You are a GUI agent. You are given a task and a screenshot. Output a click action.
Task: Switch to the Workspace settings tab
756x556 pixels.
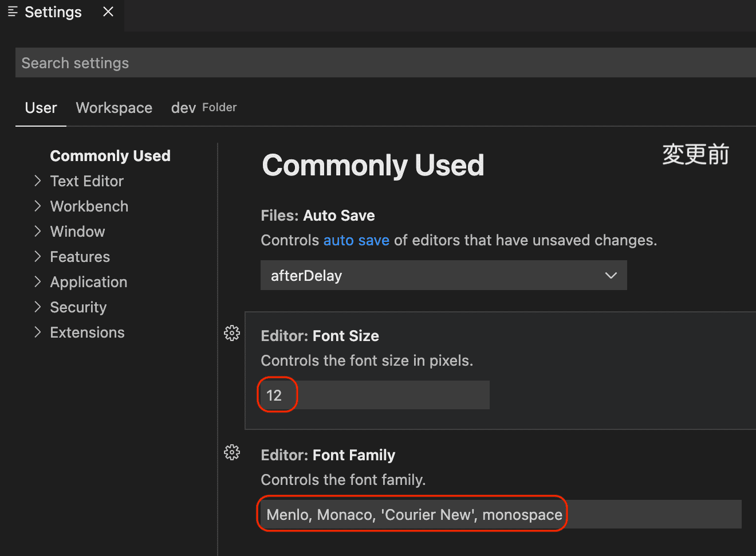(114, 108)
